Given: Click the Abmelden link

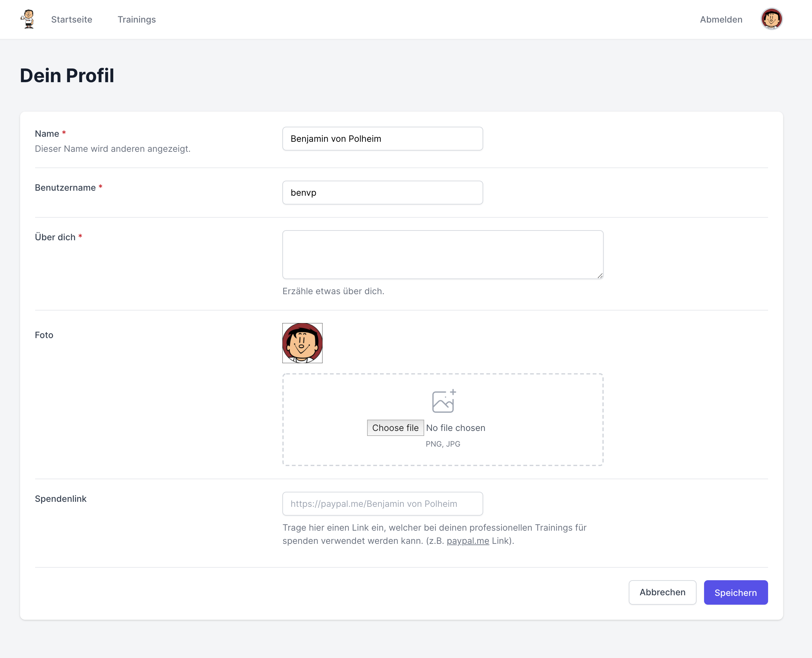Looking at the screenshot, I should 721,19.
